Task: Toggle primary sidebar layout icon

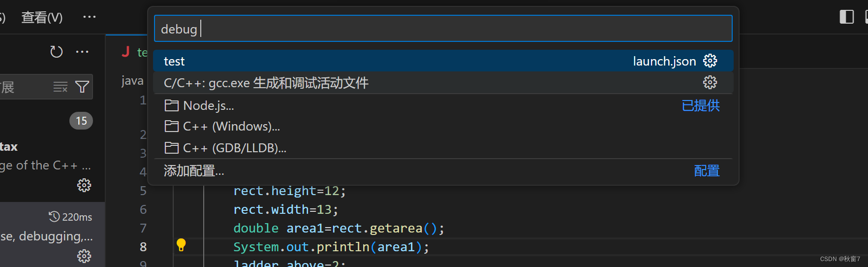Action: (x=846, y=17)
